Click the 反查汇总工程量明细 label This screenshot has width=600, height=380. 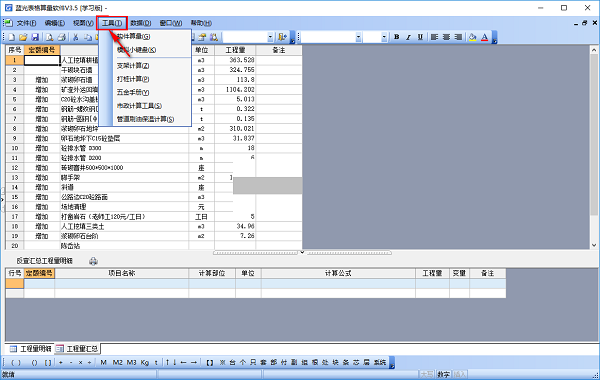(44, 261)
